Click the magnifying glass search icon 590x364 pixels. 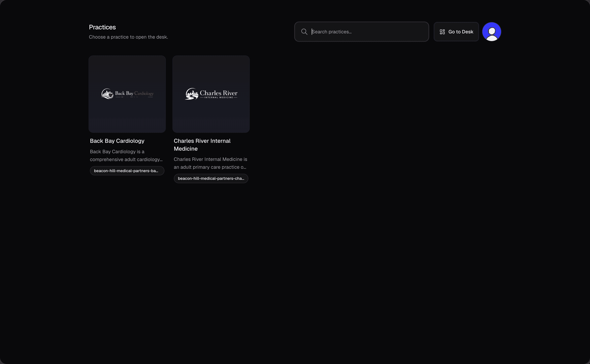coord(304,32)
